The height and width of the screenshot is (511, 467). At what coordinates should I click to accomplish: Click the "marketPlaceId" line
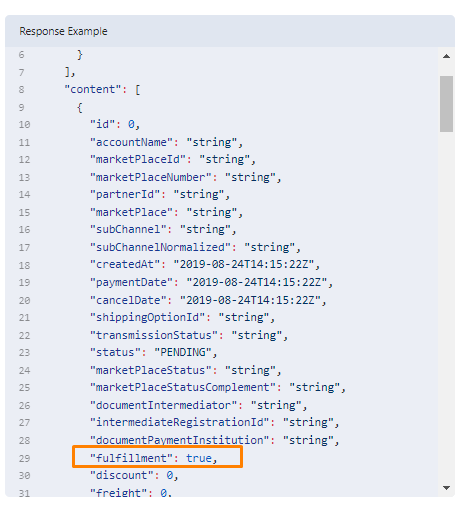pos(173,160)
